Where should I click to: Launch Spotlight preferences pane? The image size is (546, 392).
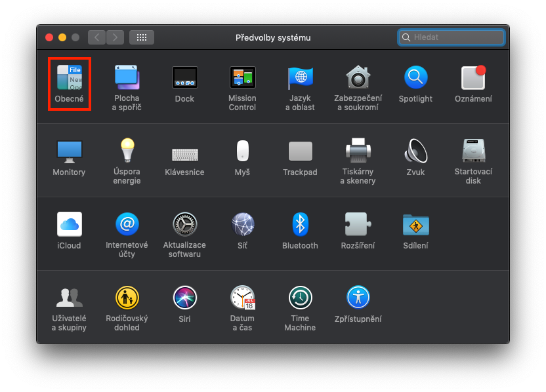(x=415, y=78)
